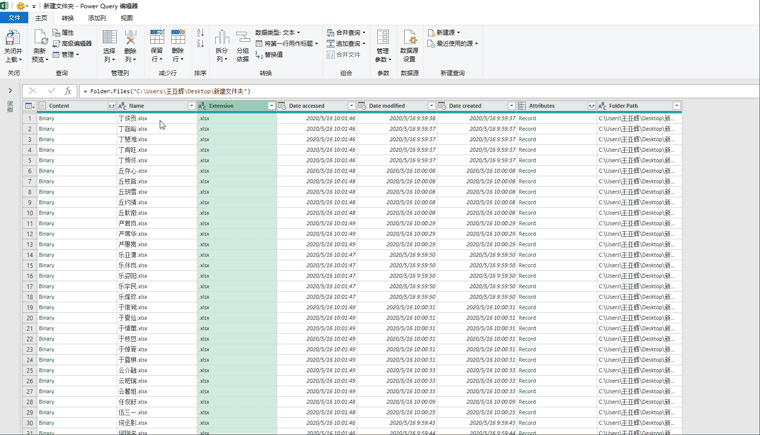The image size is (760, 435).
Task: Open 将第一行用作标题 (Use First Row as Headers) dropdown
Action: tap(287, 44)
